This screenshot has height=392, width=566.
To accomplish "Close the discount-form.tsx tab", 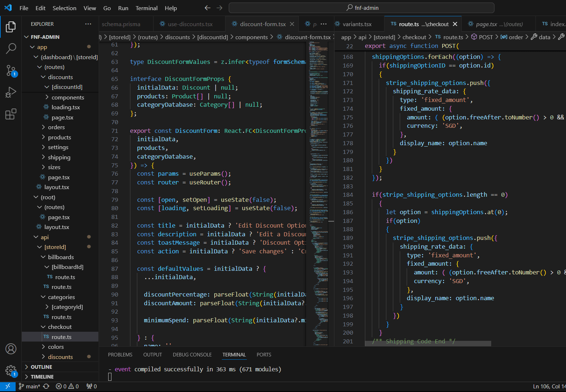I will (292, 24).
